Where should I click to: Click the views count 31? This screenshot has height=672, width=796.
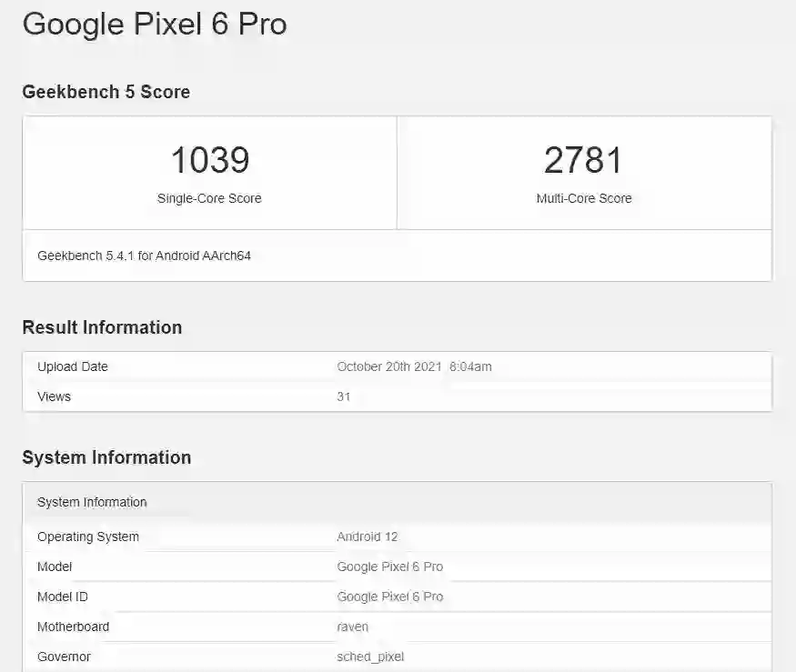(x=344, y=396)
